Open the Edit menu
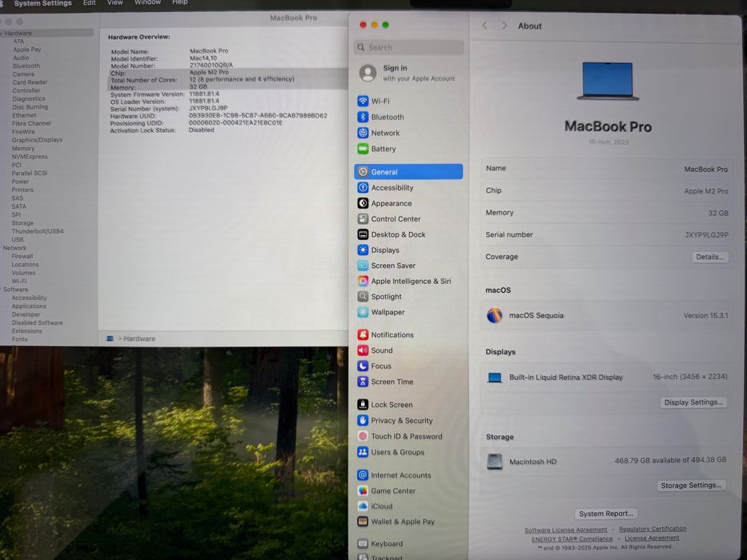Viewport: 747px width, 560px height. click(89, 3)
